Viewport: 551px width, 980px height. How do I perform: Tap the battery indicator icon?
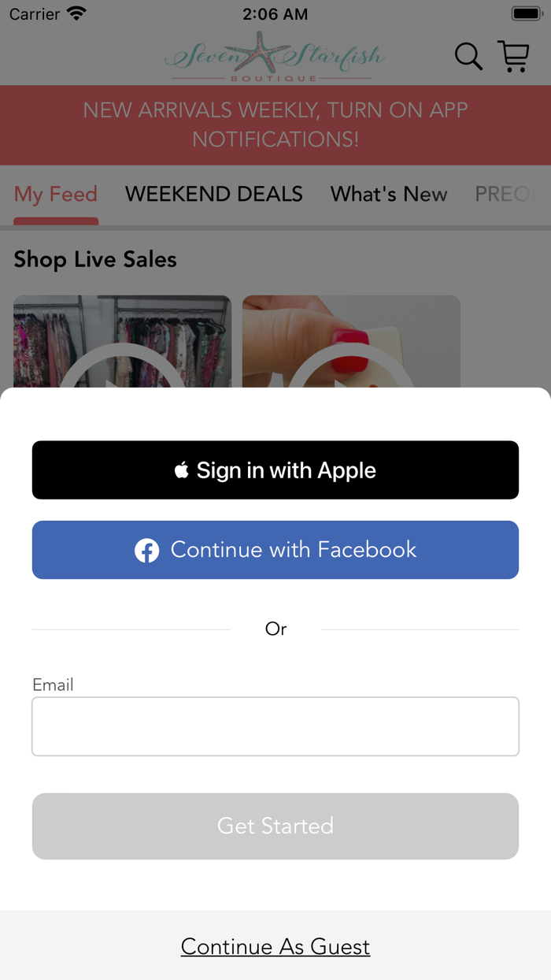coord(526,14)
